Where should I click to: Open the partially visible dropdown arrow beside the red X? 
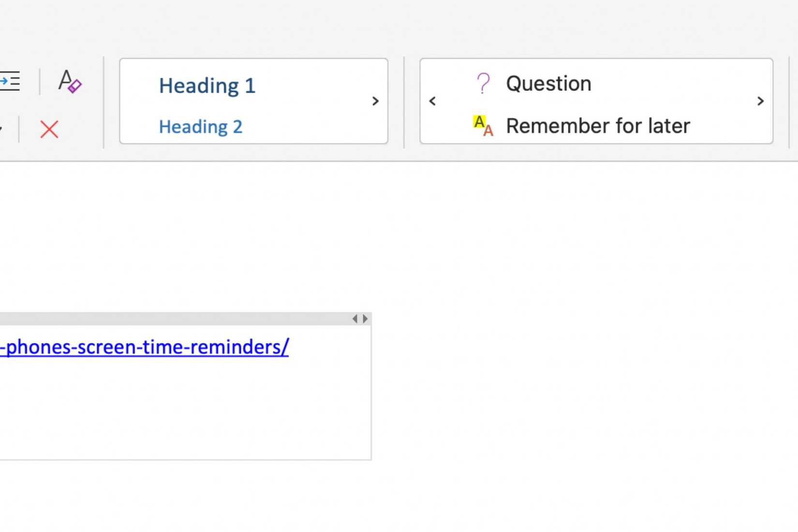[x=1, y=129]
